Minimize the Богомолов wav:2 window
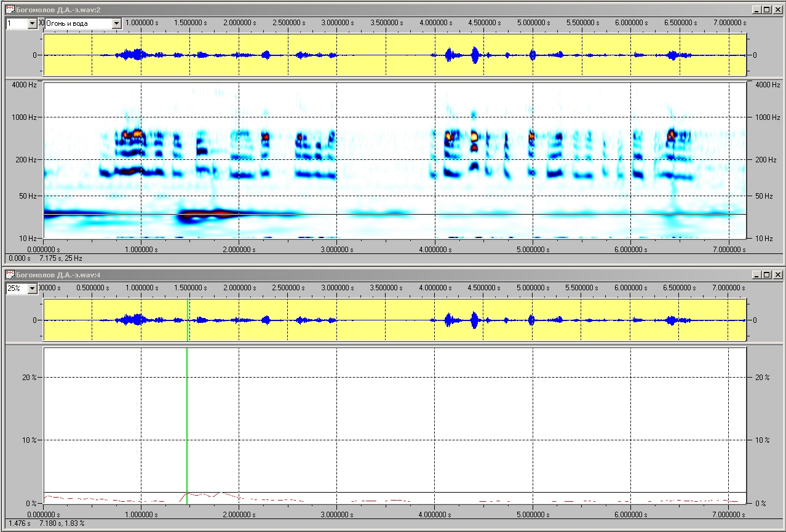786x532 pixels. point(756,10)
